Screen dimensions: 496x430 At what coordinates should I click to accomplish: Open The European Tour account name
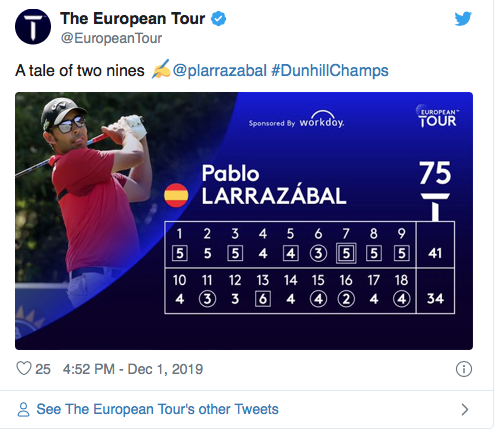pos(132,18)
